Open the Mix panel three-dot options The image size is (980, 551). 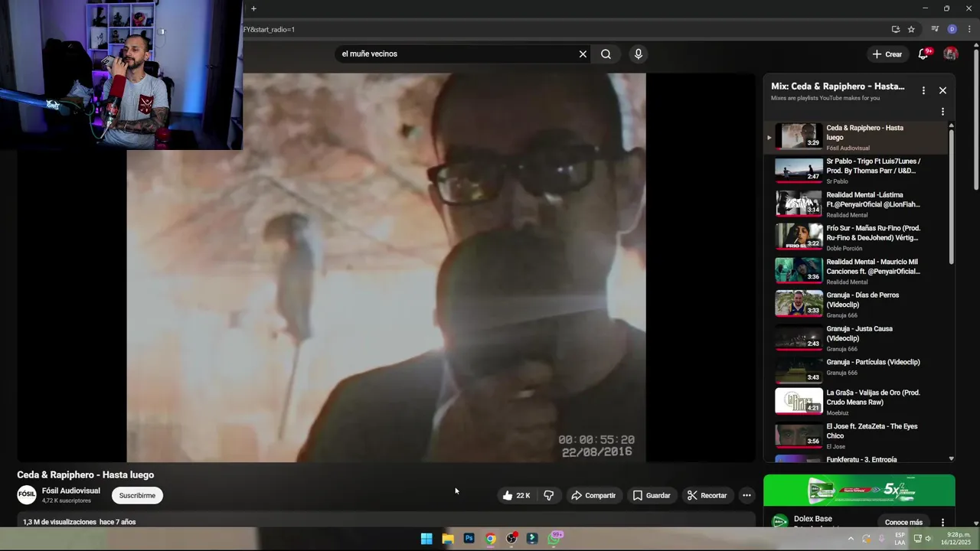(x=923, y=90)
